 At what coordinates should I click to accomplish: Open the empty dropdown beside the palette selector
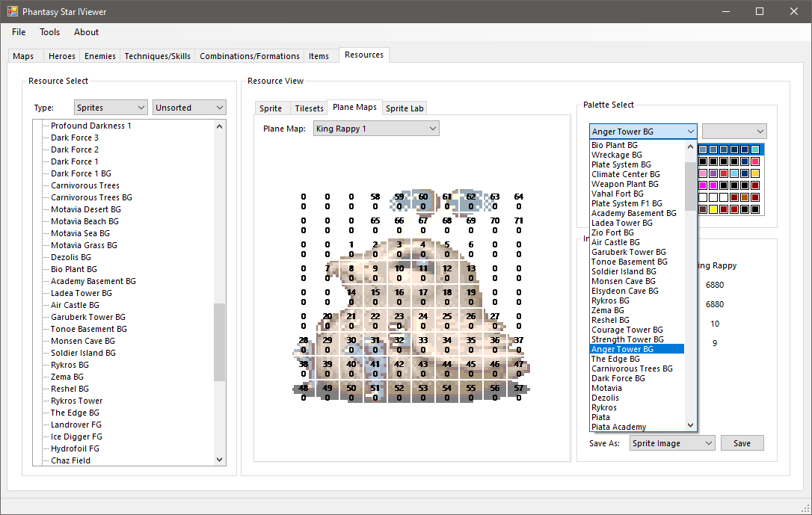tap(734, 132)
